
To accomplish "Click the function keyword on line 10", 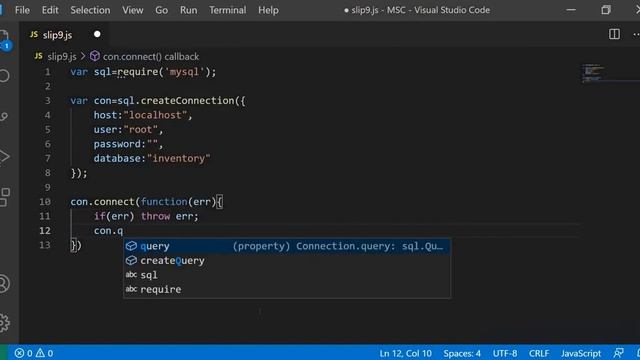I will pyautogui.click(x=164, y=202).
